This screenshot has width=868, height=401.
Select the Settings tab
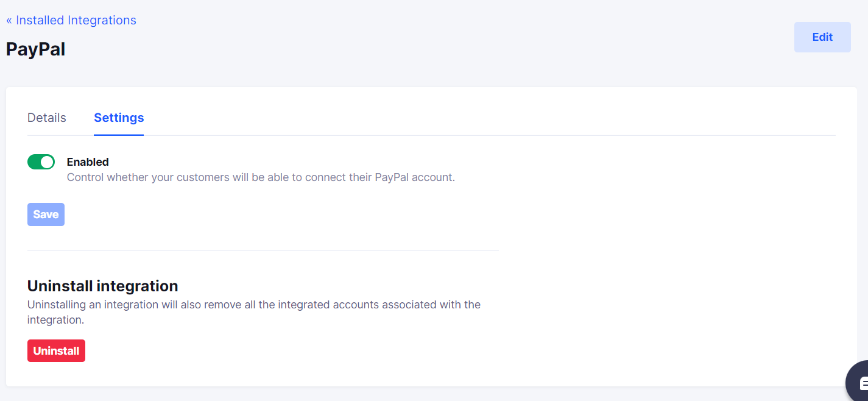119,118
